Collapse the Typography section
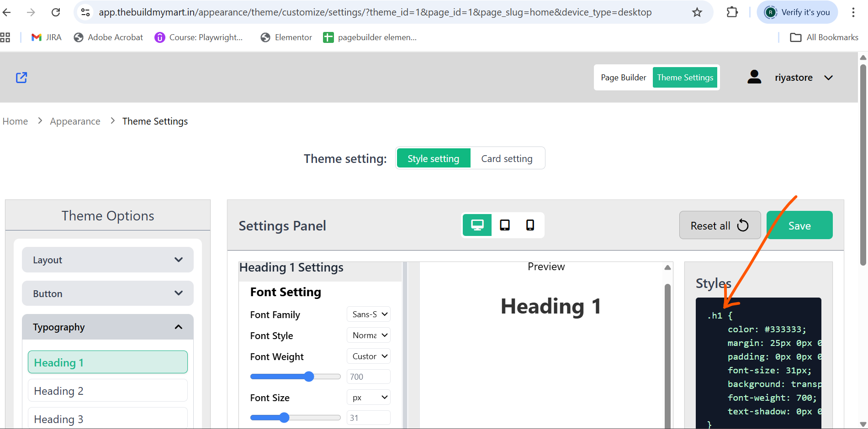Viewport: 868px width, 429px height. [x=108, y=327]
